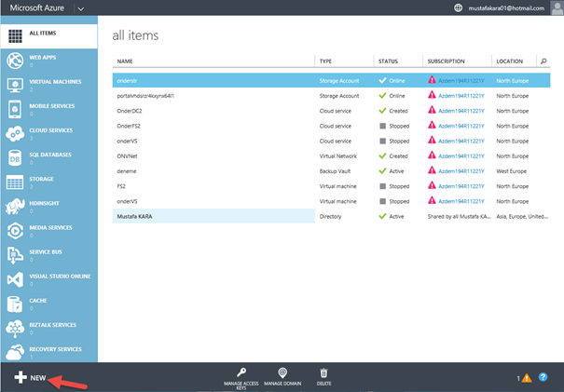
Task: Sort by the SUBSCRIPTION column header
Action: (x=446, y=61)
